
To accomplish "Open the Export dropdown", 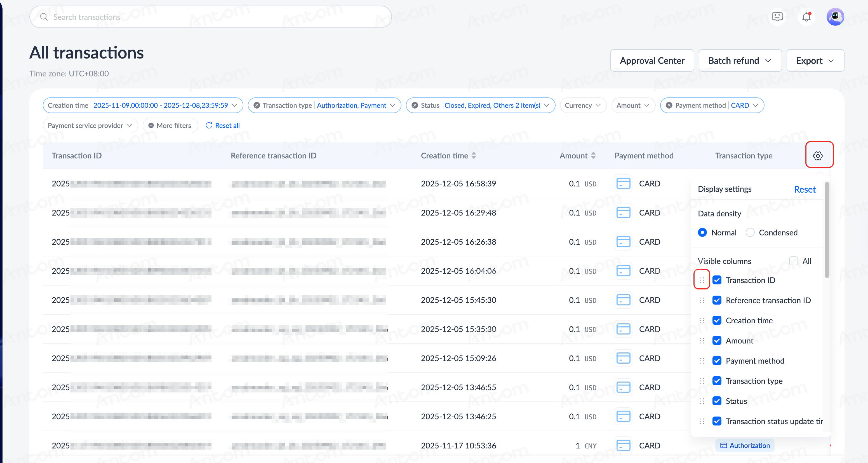I will [x=815, y=61].
